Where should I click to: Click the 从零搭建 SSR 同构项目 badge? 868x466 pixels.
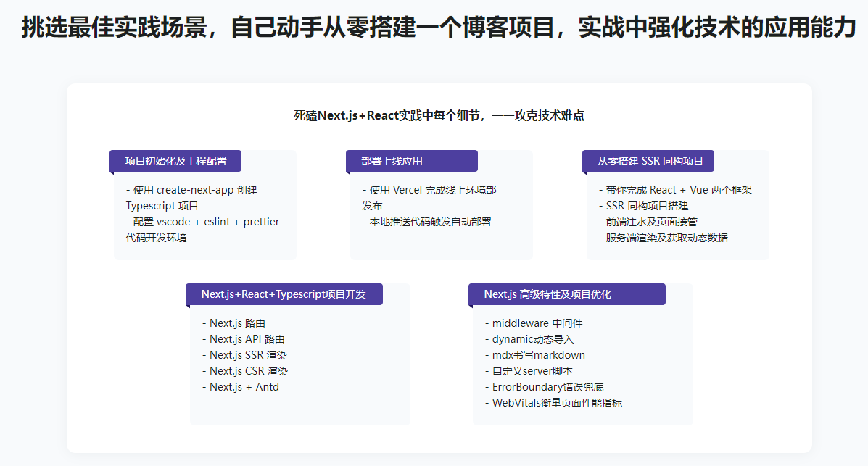click(647, 160)
